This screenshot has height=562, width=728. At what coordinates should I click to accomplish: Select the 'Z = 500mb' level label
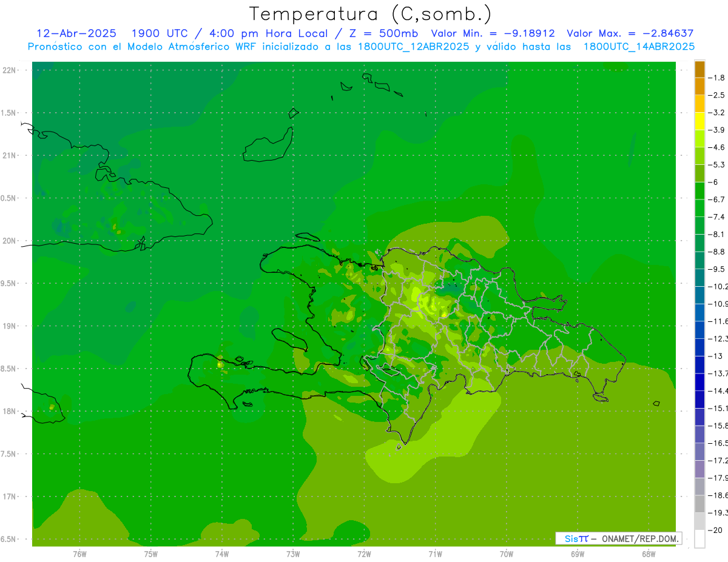(380, 33)
